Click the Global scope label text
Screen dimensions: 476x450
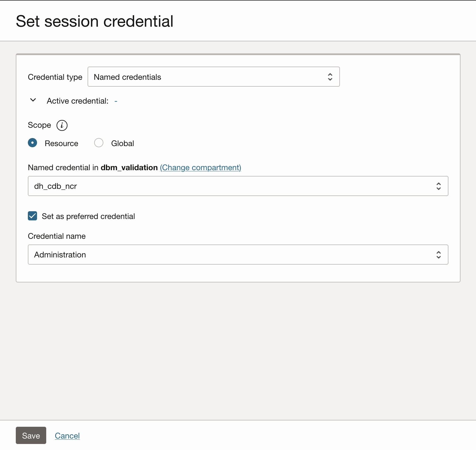[123, 143]
